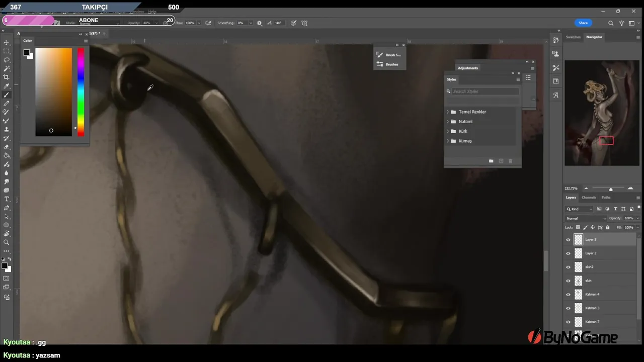Click the Layers tab
The image size is (644, 362).
[571, 198]
